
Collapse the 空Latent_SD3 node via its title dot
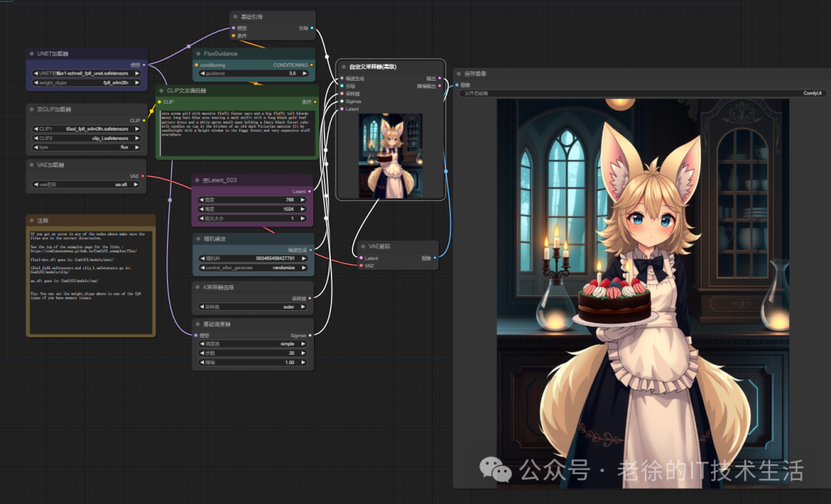click(x=198, y=180)
